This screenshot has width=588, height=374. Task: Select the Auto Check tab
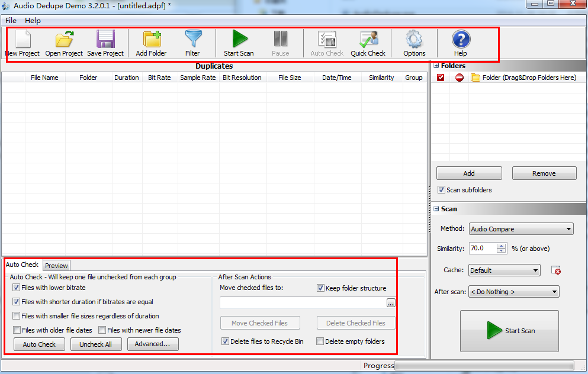[22, 265]
